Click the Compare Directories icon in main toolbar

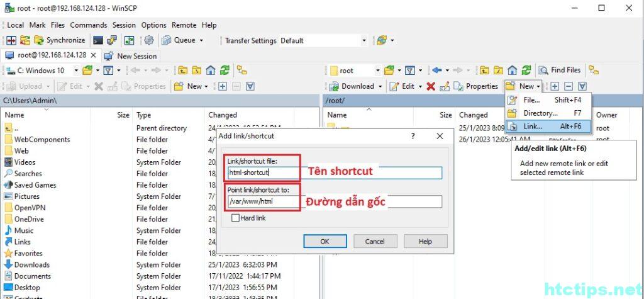coord(11,40)
